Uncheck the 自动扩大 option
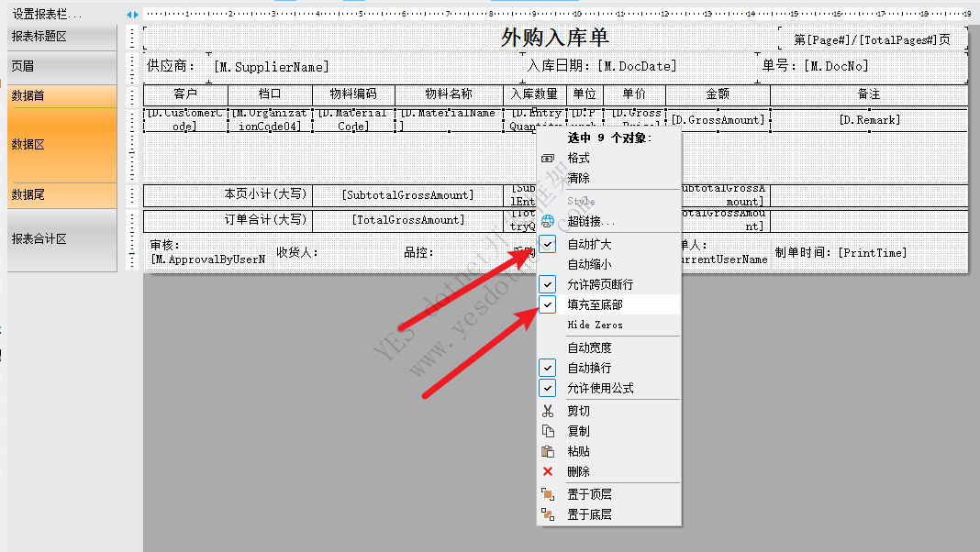The image size is (980, 552). [x=548, y=244]
